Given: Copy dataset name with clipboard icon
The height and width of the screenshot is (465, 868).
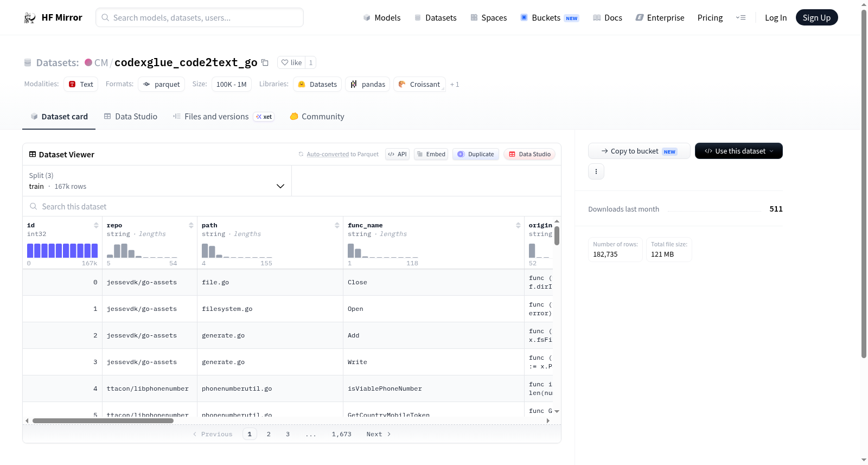Looking at the screenshot, I should pos(265,62).
